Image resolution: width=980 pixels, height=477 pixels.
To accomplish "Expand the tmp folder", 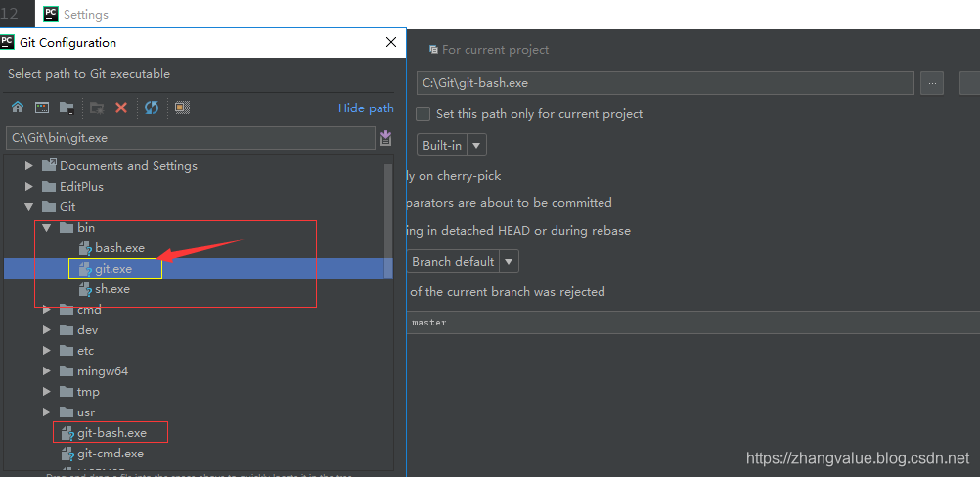I will point(46,391).
